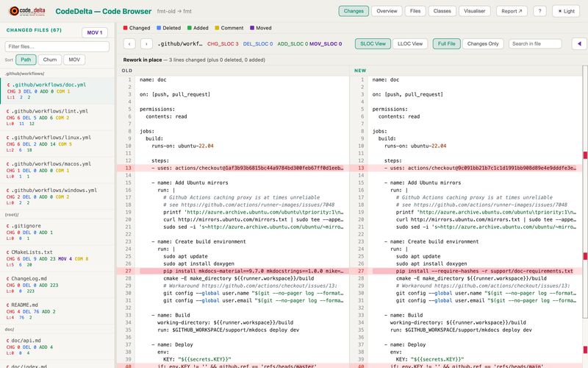
Task: Click the purple Moved legend swatch
Action: click(x=252, y=28)
